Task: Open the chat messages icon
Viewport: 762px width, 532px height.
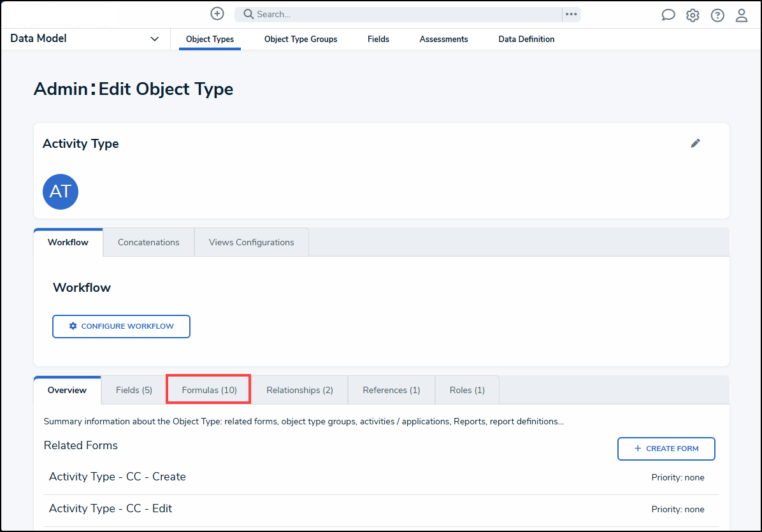Action: point(668,15)
